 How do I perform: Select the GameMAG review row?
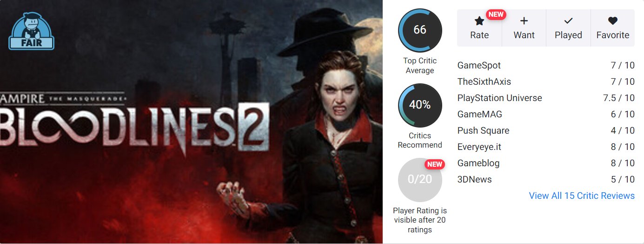point(546,115)
